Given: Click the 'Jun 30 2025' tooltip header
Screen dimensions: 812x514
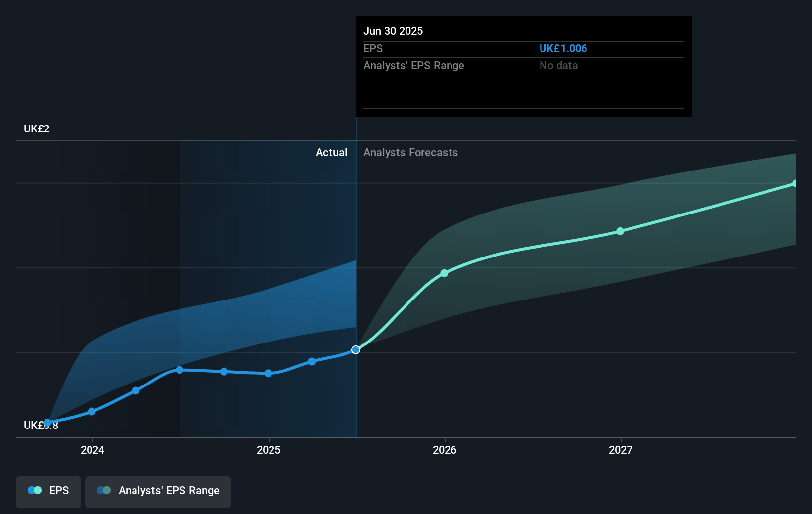Looking at the screenshot, I should pos(393,31).
